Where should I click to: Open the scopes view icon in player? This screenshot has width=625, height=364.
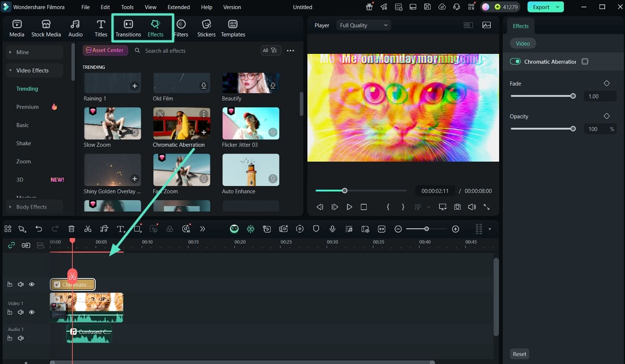pyautogui.click(x=487, y=25)
